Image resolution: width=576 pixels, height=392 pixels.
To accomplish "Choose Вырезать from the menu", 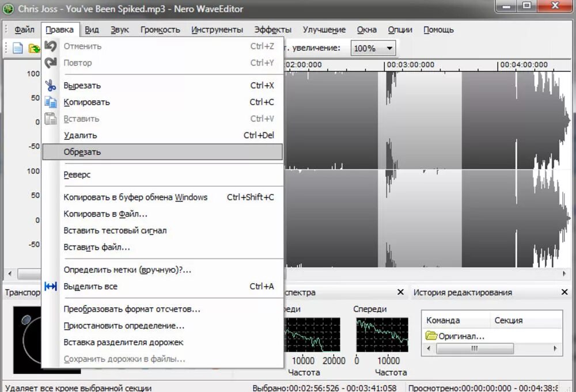I will (162, 86).
